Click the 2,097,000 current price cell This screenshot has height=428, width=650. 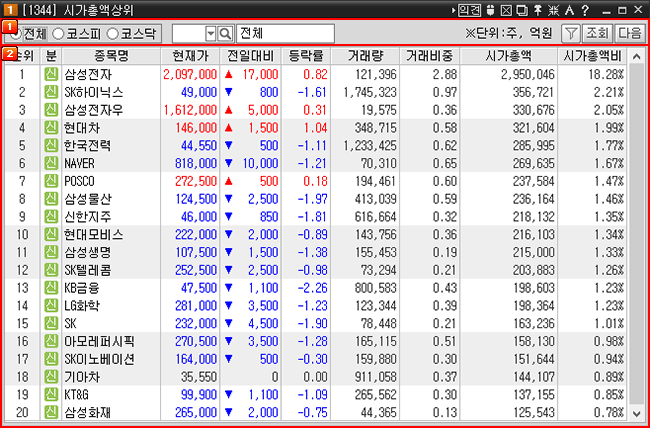pos(190,75)
